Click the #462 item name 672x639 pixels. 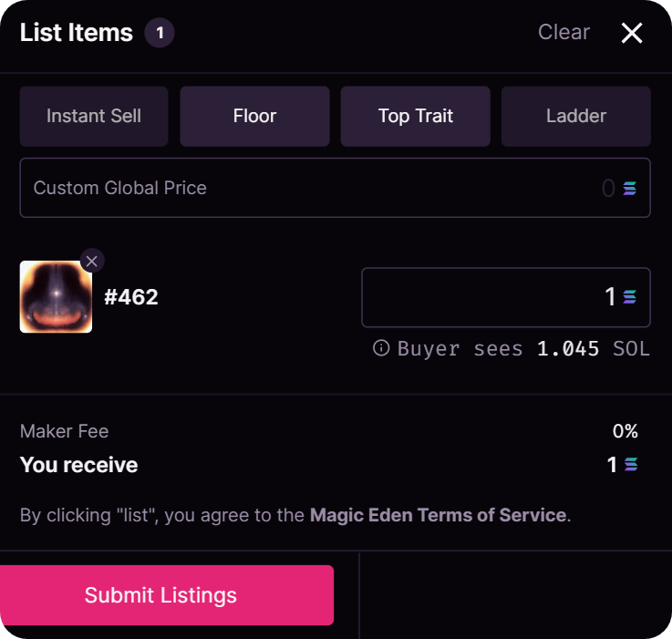(131, 297)
